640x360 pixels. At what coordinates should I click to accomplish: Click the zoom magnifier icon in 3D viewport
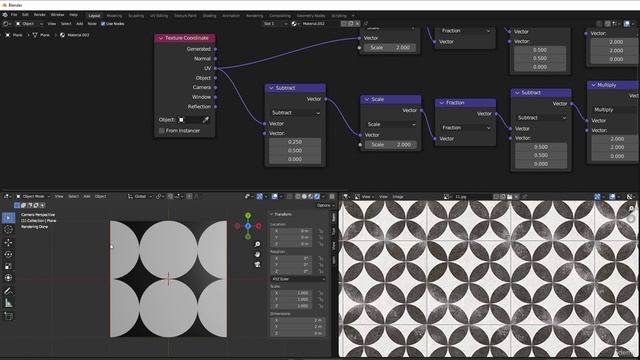257,244
